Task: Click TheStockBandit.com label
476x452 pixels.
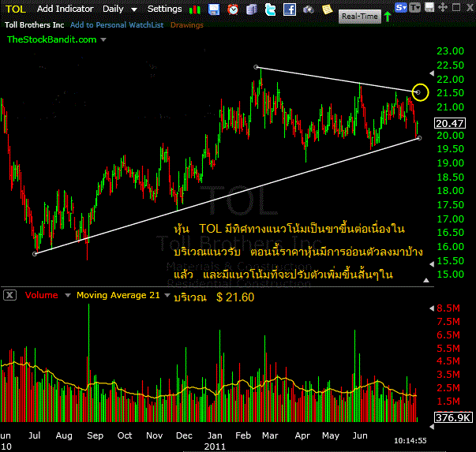Action: click(x=51, y=39)
